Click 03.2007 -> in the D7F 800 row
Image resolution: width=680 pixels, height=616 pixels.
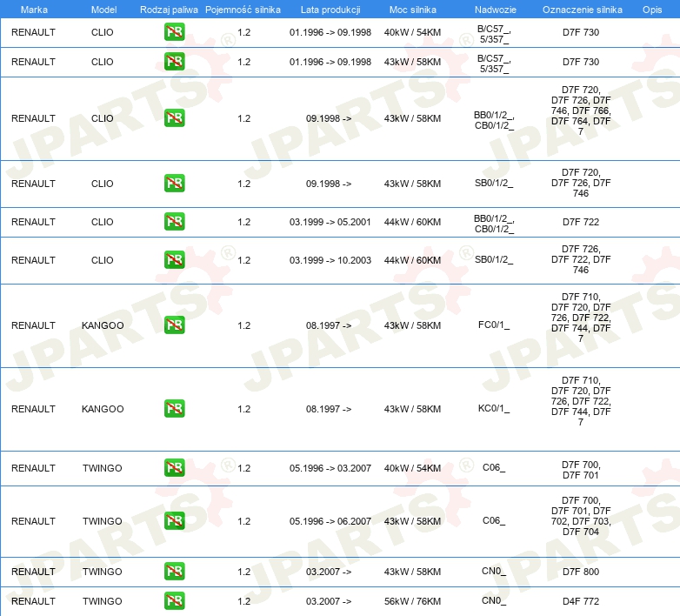click(329, 572)
